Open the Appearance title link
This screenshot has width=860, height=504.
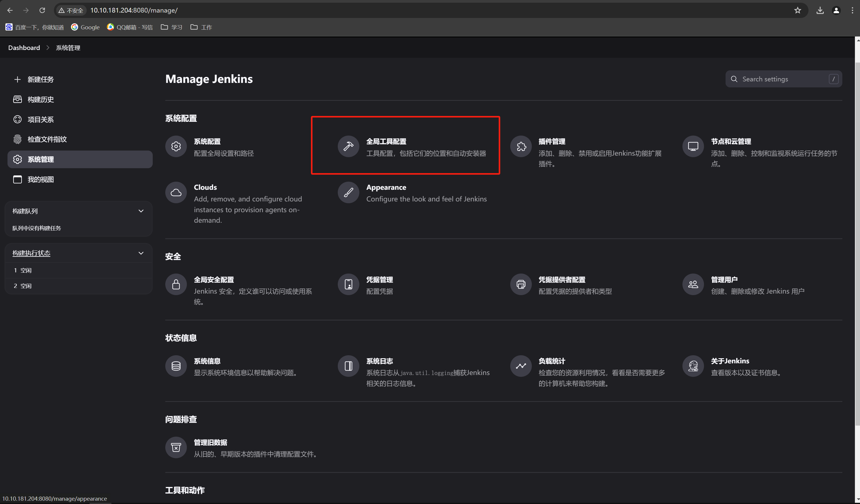pos(386,187)
